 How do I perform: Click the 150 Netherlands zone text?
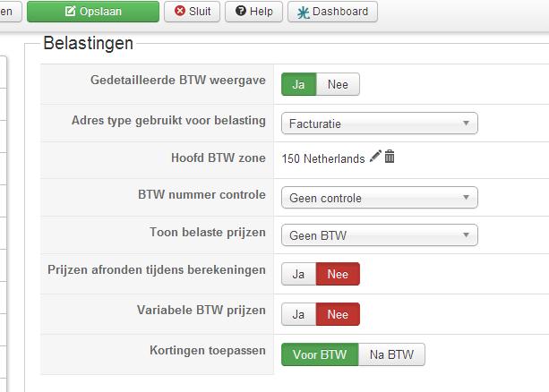pyautogui.click(x=323, y=158)
